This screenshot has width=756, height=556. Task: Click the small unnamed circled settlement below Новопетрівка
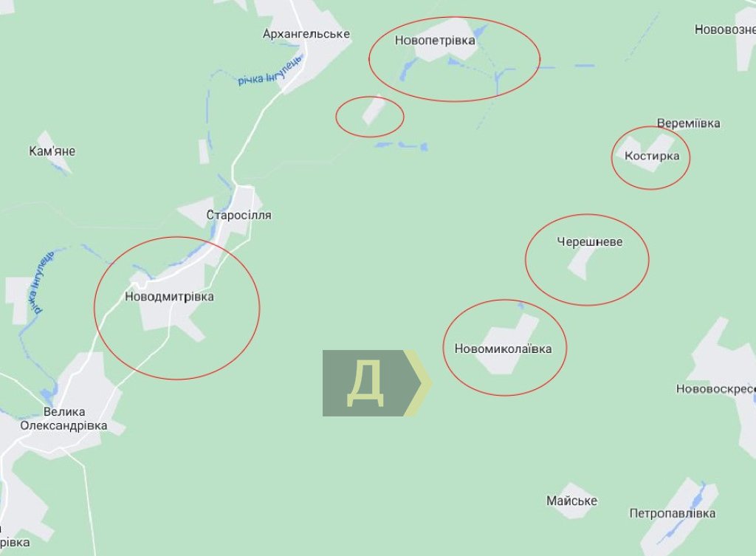click(372, 111)
